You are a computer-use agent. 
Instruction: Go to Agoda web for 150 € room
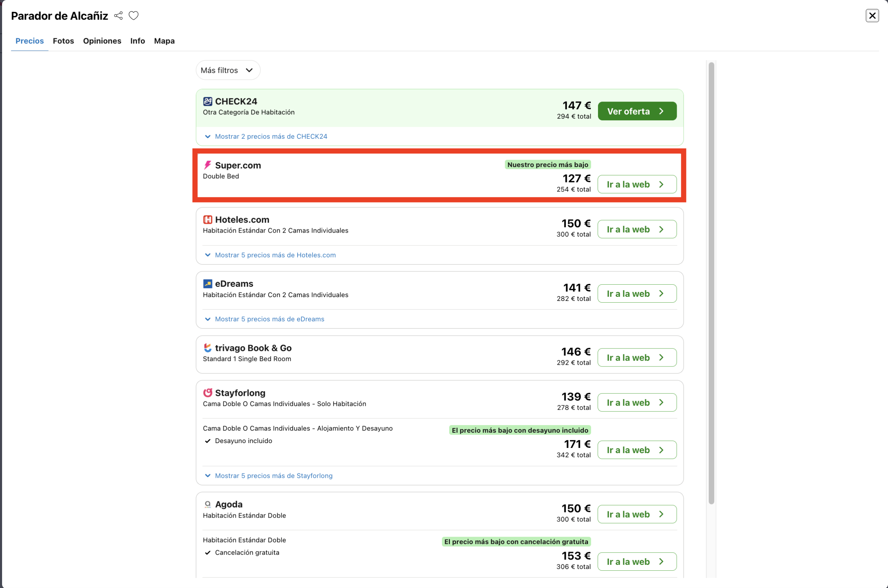637,514
